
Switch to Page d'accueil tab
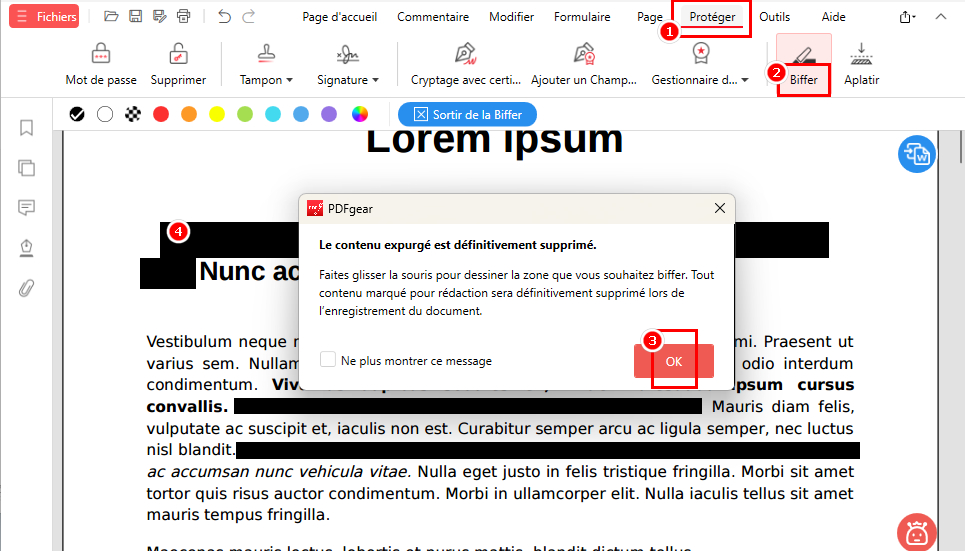[340, 17]
